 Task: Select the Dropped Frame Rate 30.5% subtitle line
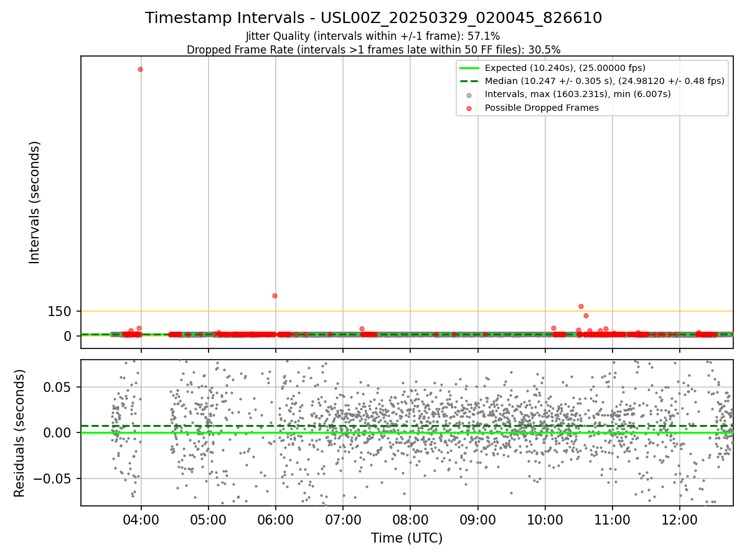(x=374, y=50)
